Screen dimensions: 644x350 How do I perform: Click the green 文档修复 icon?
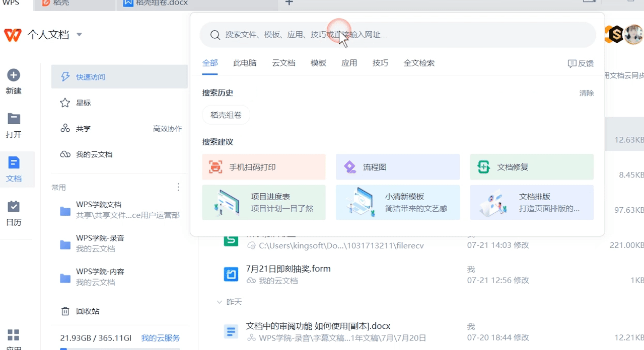[x=483, y=167]
